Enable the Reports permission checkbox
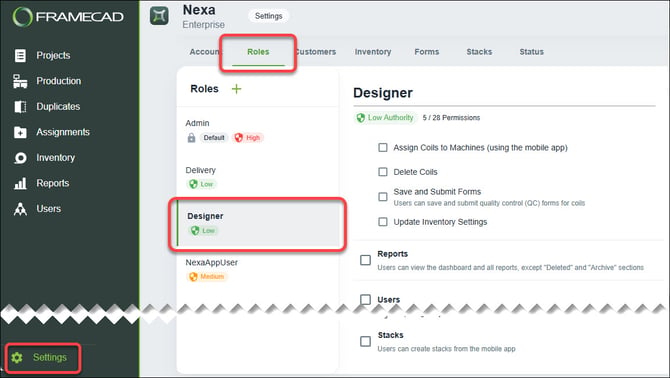The image size is (670, 378). [365, 260]
